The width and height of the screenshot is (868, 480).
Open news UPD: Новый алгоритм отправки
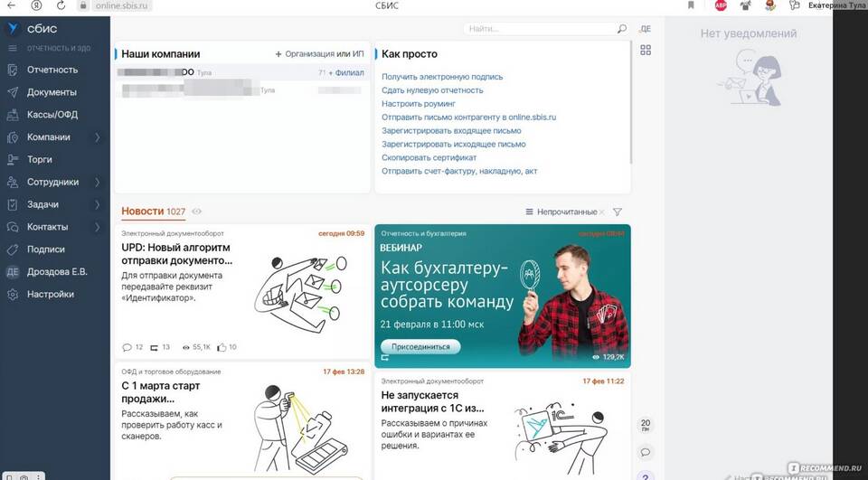tap(176, 254)
